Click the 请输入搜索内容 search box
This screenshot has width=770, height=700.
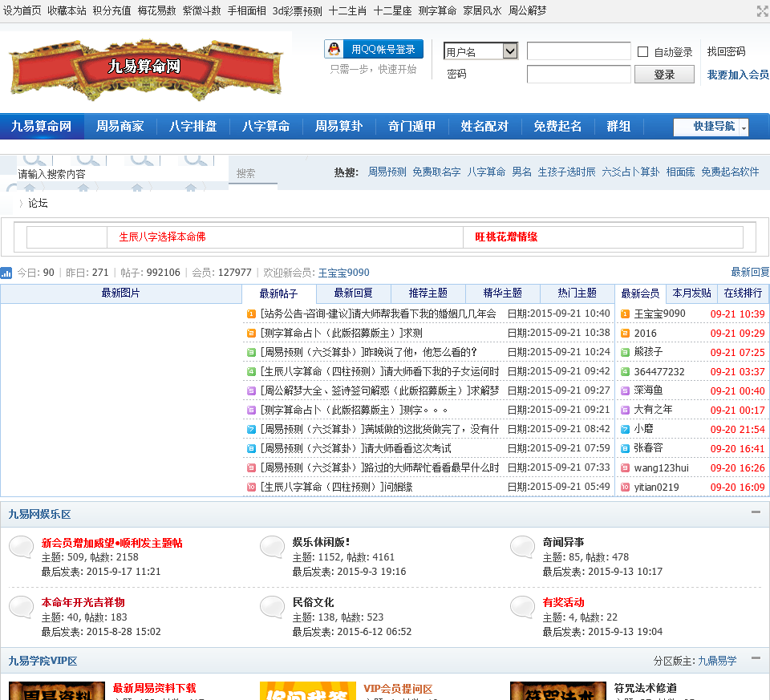pyautogui.click(x=123, y=174)
